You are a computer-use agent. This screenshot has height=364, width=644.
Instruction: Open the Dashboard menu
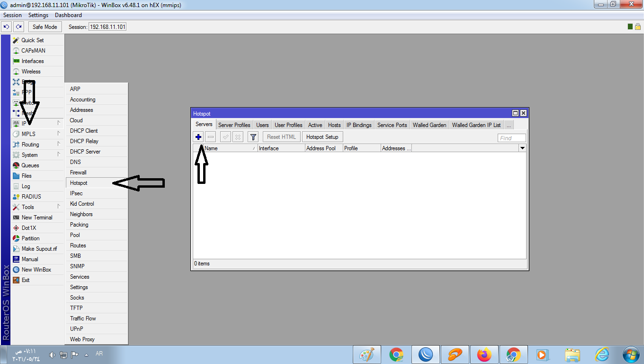click(68, 15)
